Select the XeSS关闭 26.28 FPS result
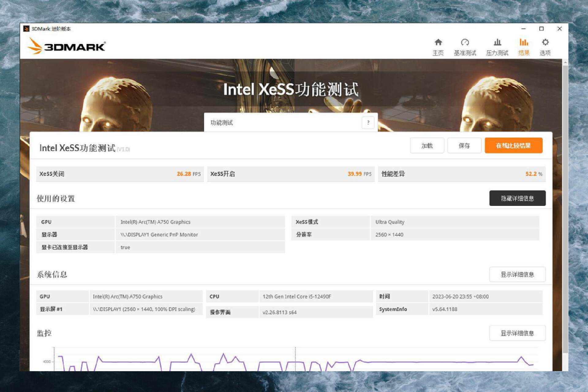Viewport: 588px width, 392px height. coord(120,174)
